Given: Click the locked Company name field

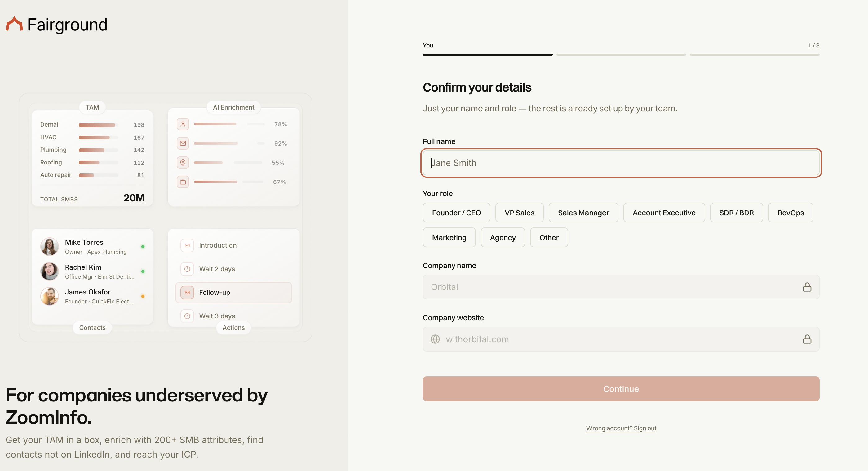Looking at the screenshot, I should click(621, 287).
